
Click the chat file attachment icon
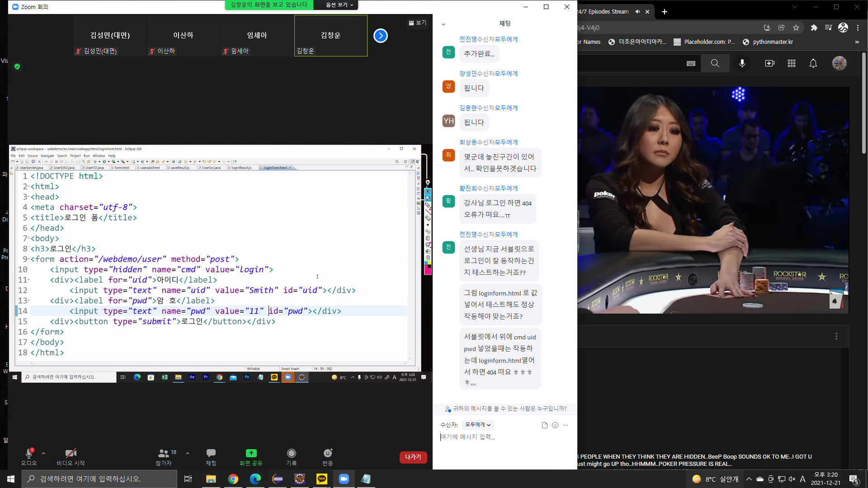pyautogui.click(x=544, y=425)
